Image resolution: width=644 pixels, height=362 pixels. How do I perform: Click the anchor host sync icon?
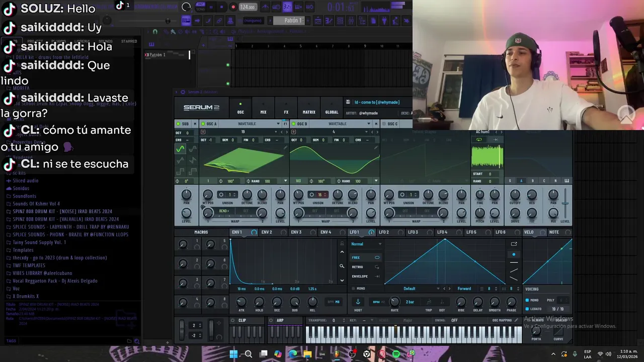[358, 302]
